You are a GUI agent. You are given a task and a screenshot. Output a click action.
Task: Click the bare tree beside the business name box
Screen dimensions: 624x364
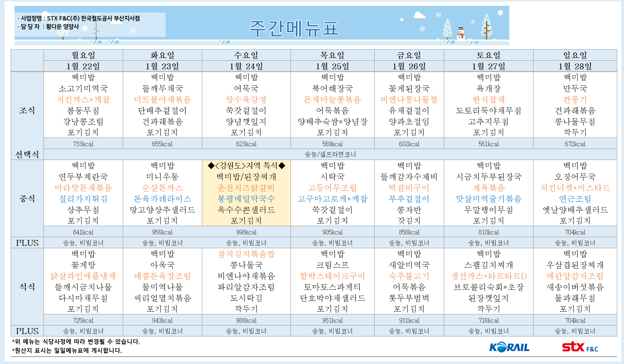96,31
